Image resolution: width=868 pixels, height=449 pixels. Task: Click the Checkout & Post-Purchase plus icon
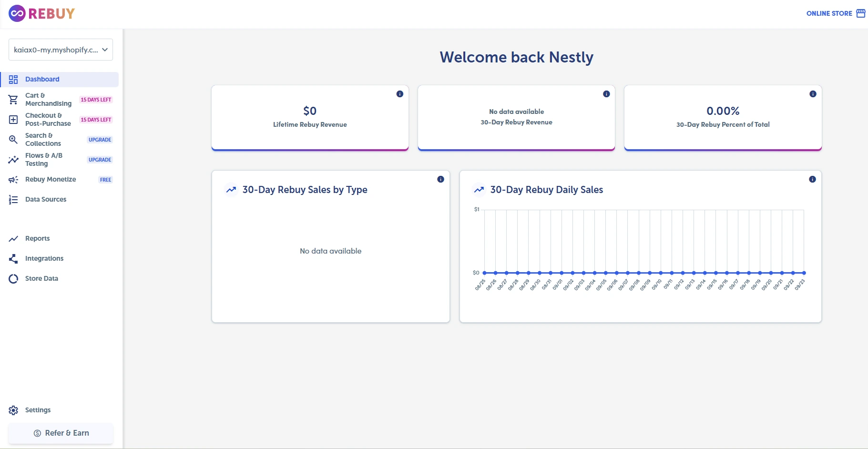(x=13, y=120)
